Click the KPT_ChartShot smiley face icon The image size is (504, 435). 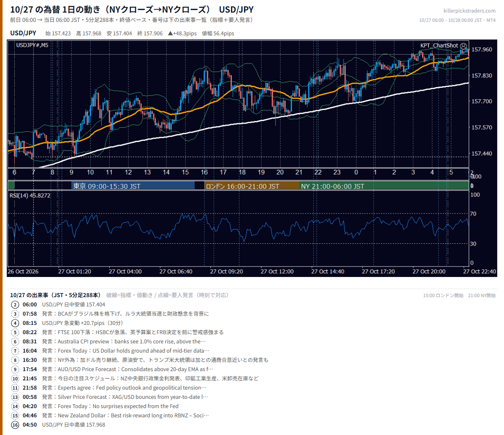463,46
